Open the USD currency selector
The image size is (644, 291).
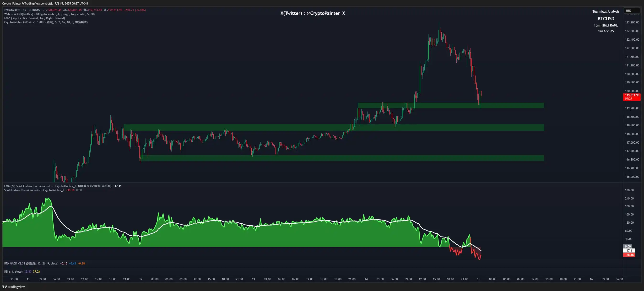click(632, 11)
